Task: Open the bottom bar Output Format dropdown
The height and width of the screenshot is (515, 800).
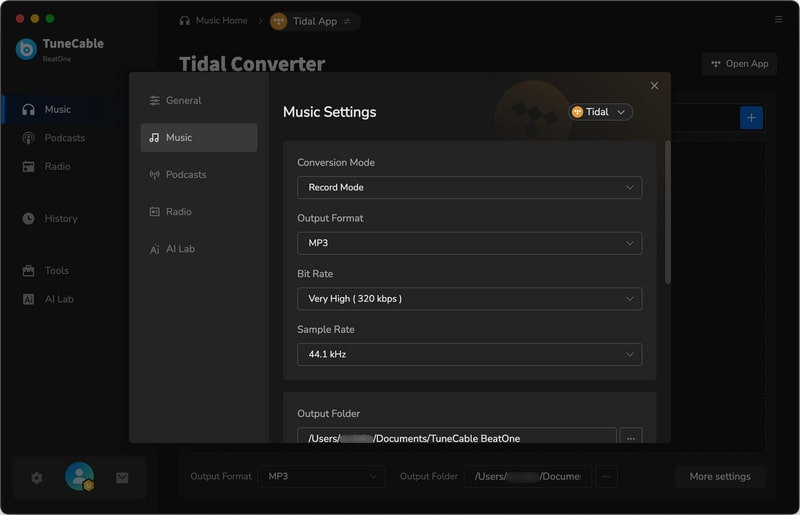Action: pyautogui.click(x=321, y=476)
